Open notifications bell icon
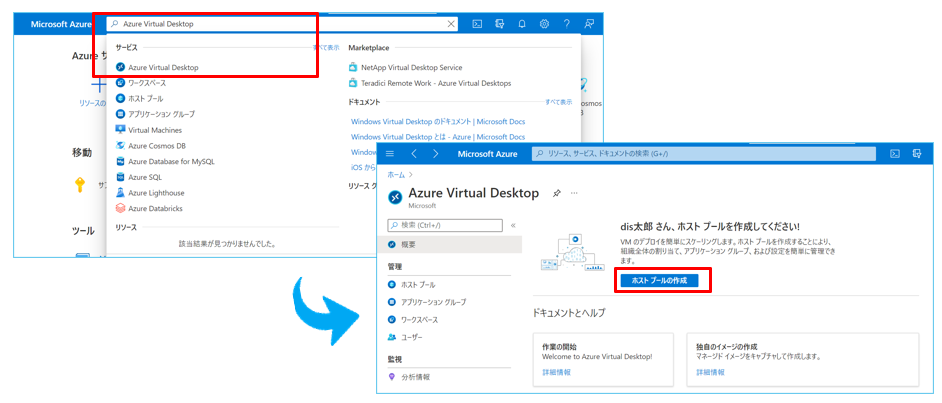The height and width of the screenshot is (403, 942). (x=522, y=24)
